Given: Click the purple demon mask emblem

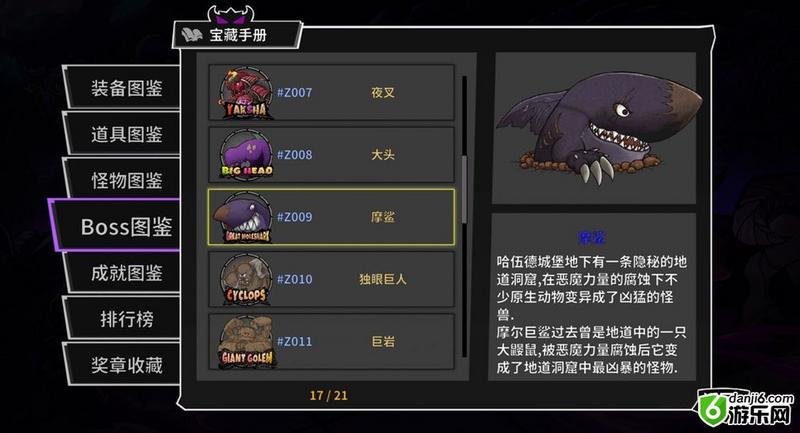Looking at the screenshot, I should pyautogui.click(x=231, y=15).
